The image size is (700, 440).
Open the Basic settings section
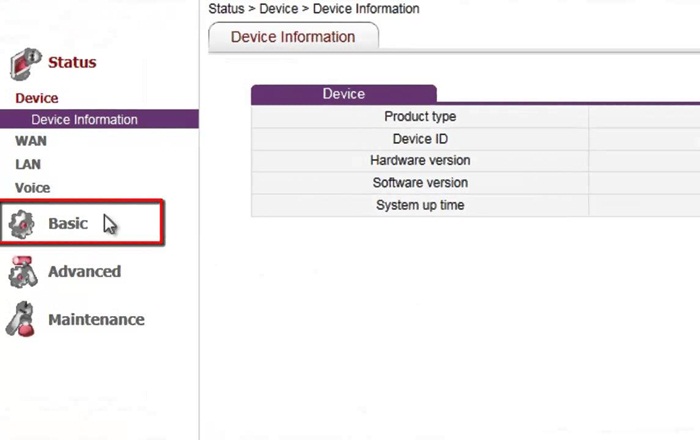tap(68, 223)
